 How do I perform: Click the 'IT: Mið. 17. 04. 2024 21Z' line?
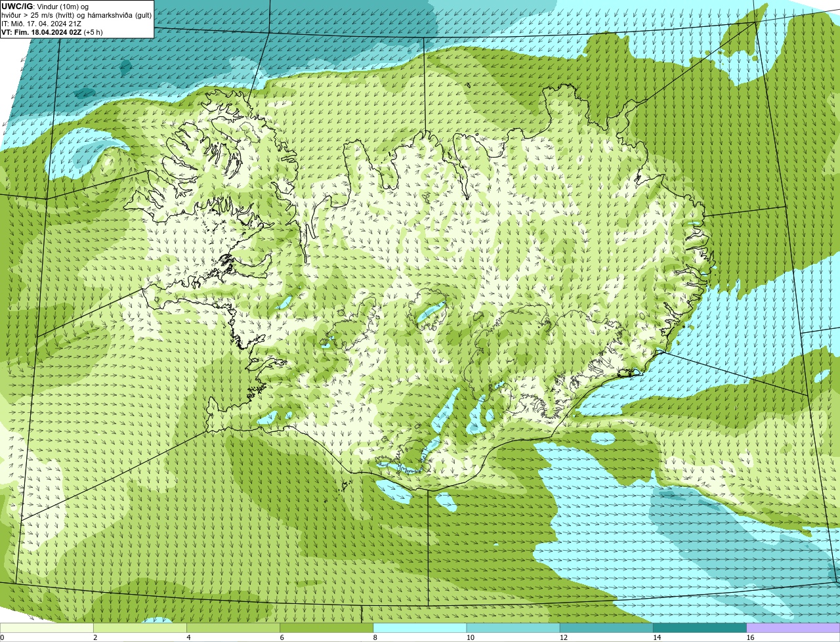(x=41, y=24)
